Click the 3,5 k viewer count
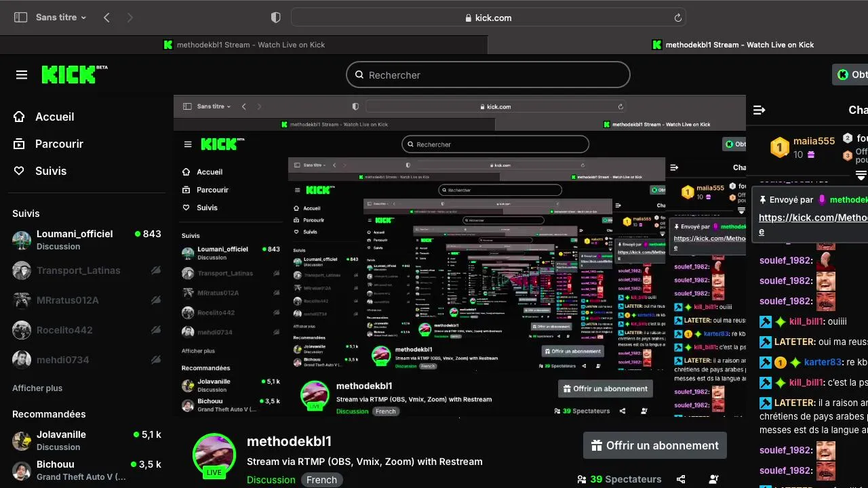Screen dimensions: 868x488 (145, 464)
